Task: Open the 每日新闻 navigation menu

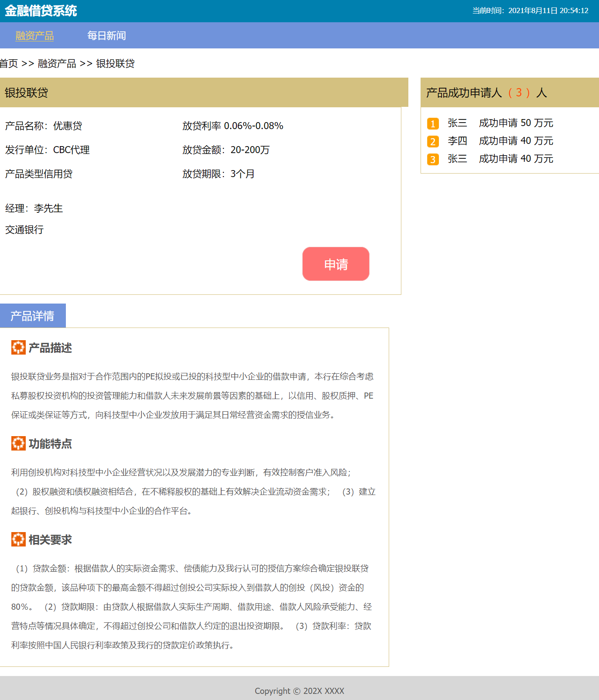Action: pyautogui.click(x=106, y=36)
